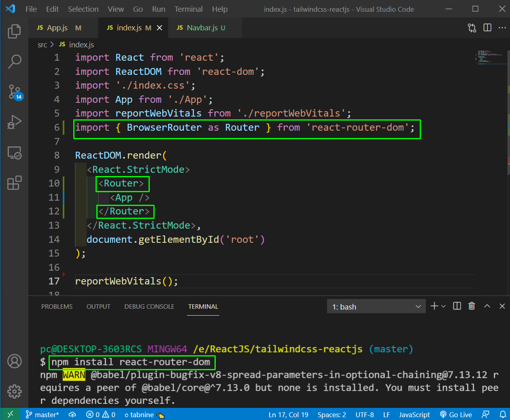The width and height of the screenshot is (510, 420).
Task: Click Spaces: 2 indentation selector
Action: click(332, 414)
